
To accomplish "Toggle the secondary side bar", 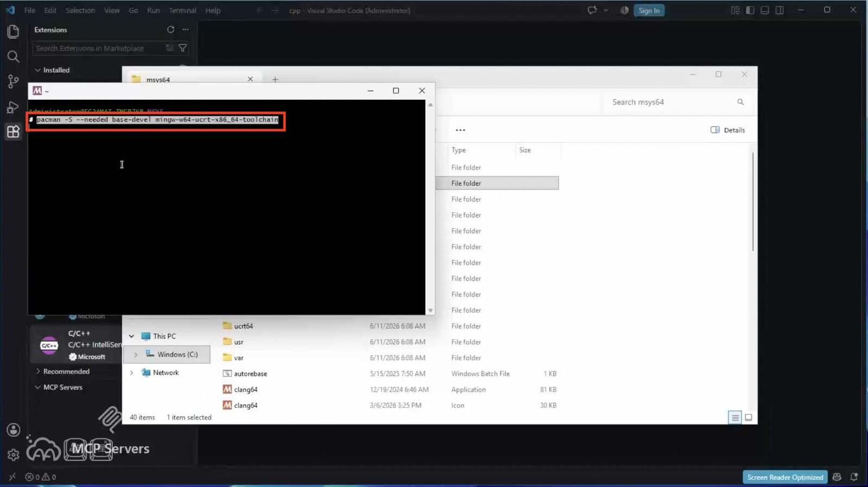I will point(780,10).
